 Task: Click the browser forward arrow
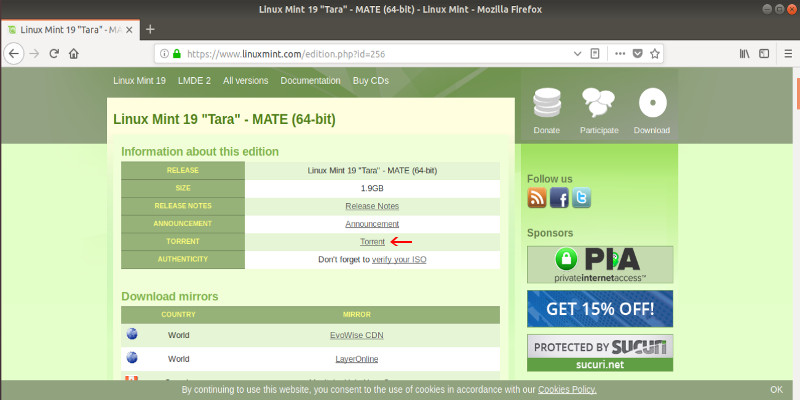pyautogui.click(x=34, y=54)
